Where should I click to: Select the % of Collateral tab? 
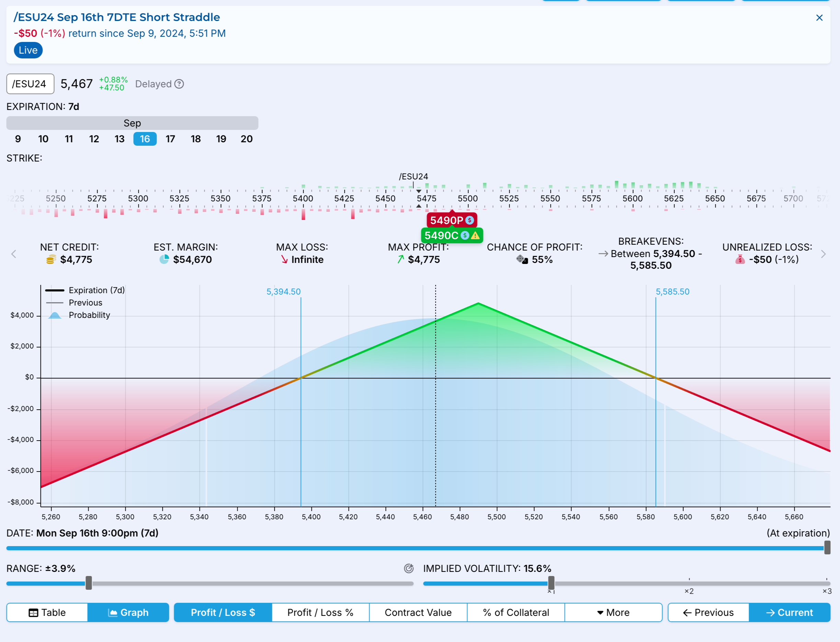click(x=516, y=612)
